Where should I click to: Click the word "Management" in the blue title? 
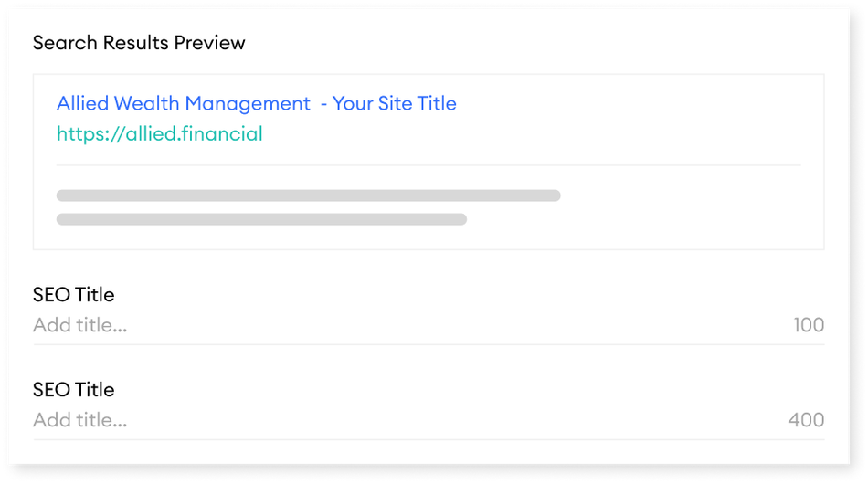(248, 104)
